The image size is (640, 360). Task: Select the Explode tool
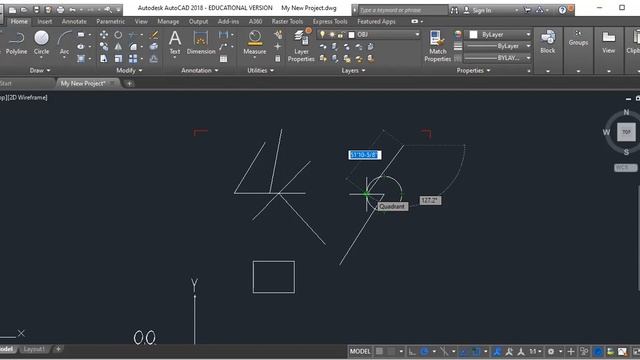[x=154, y=47]
